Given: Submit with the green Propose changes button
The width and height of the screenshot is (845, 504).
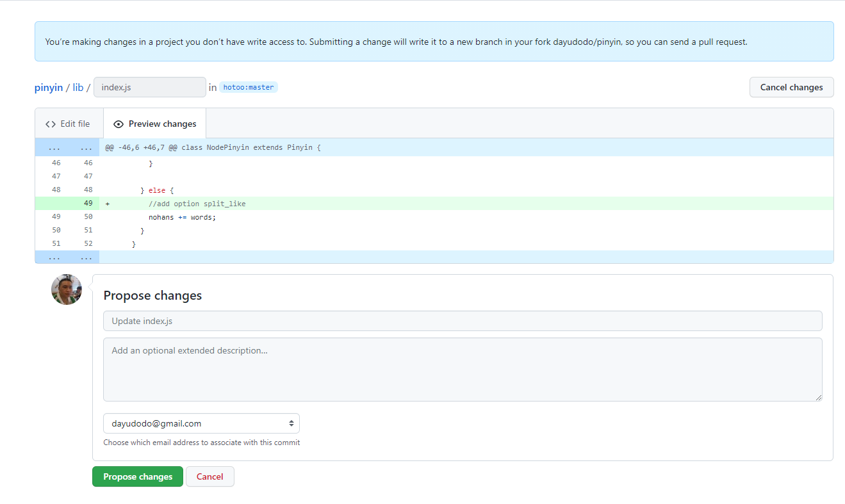Looking at the screenshot, I should pyautogui.click(x=138, y=476).
